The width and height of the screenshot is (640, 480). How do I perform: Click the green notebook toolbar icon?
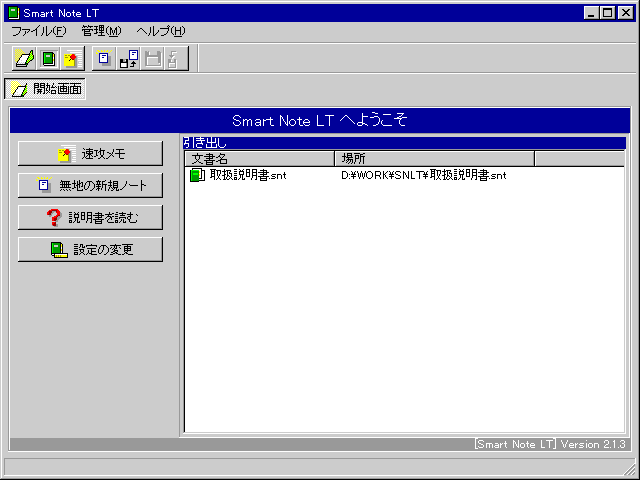49,58
